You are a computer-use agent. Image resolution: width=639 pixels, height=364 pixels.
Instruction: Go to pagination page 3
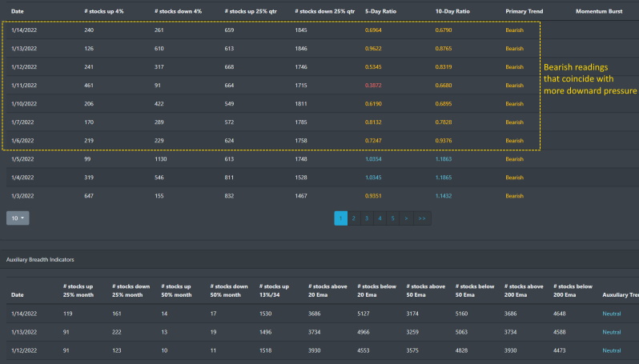coord(367,218)
